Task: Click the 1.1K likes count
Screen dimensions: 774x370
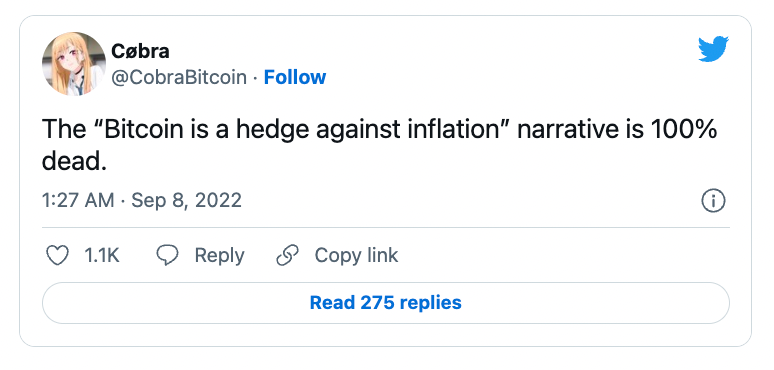Action: click(x=102, y=256)
